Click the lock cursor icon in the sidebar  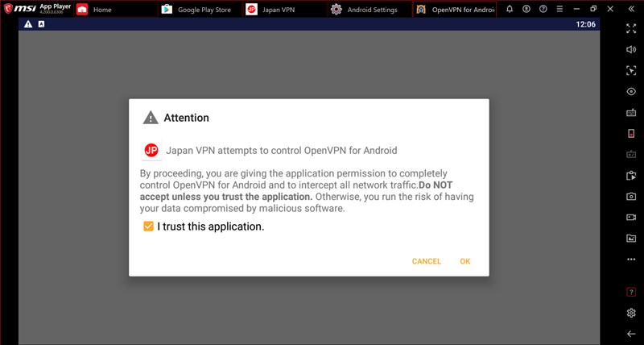pyautogui.click(x=631, y=70)
